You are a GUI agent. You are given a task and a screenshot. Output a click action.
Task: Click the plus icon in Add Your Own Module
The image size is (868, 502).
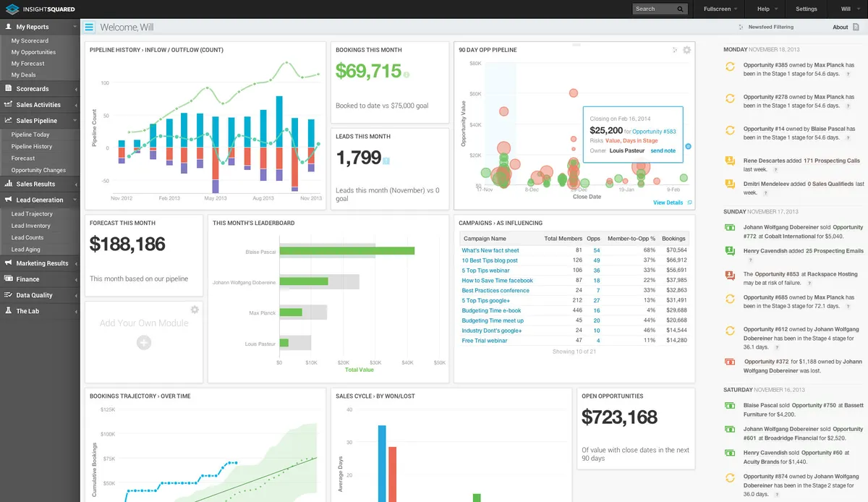[143, 343]
